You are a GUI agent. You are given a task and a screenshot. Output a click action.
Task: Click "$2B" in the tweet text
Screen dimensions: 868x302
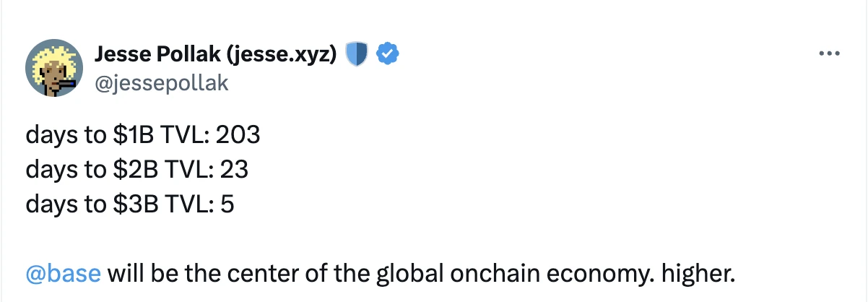tap(131, 170)
